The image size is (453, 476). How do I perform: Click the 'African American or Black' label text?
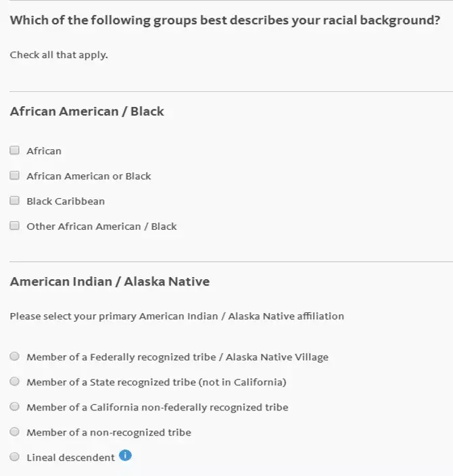tap(89, 176)
